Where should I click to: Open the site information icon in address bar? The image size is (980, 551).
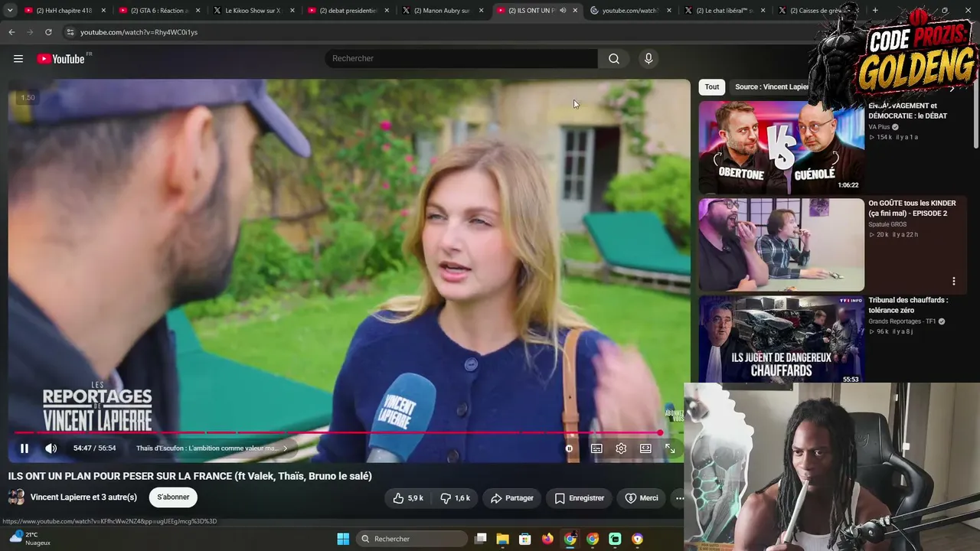pyautogui.click(x=70, y=32)
